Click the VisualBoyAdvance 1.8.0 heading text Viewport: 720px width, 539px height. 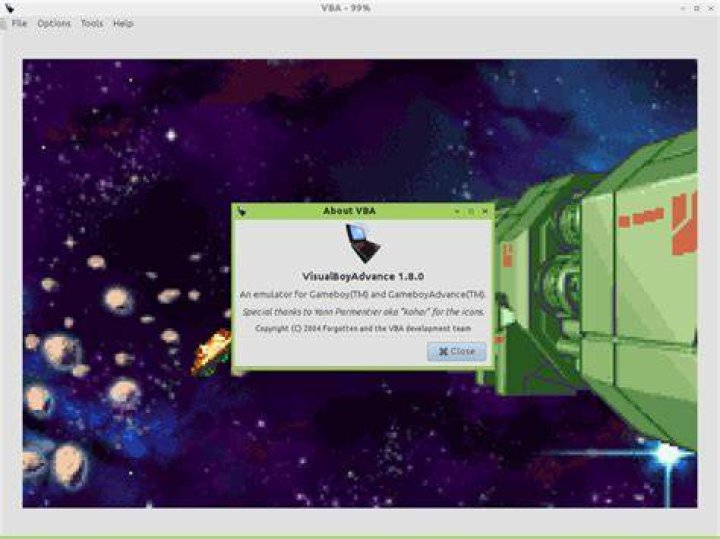tap(363, 276)
